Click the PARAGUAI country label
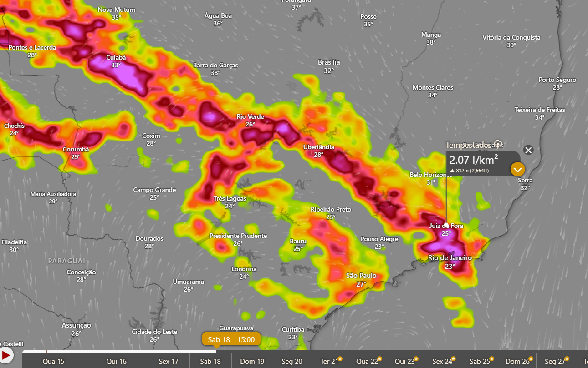This screenshot has width=588, height=368. (x=66, y=261)
